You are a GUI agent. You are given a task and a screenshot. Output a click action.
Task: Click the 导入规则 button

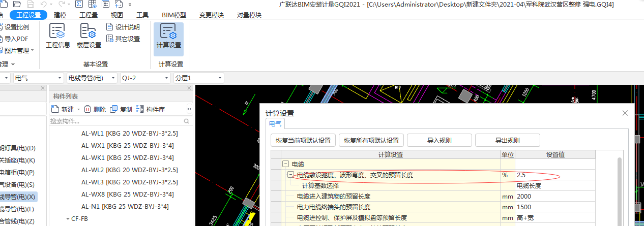tap(440, 140)
